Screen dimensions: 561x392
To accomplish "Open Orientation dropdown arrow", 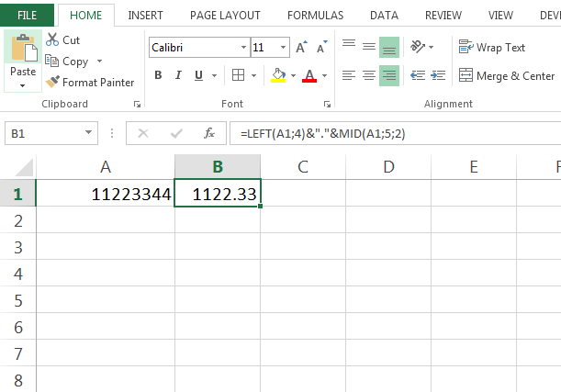I will pos(432,47).
